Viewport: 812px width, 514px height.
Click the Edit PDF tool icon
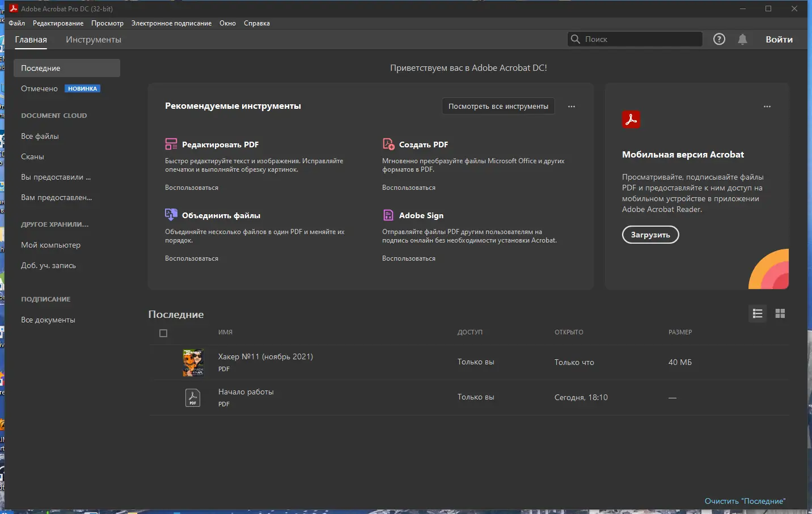pos(171,144)
